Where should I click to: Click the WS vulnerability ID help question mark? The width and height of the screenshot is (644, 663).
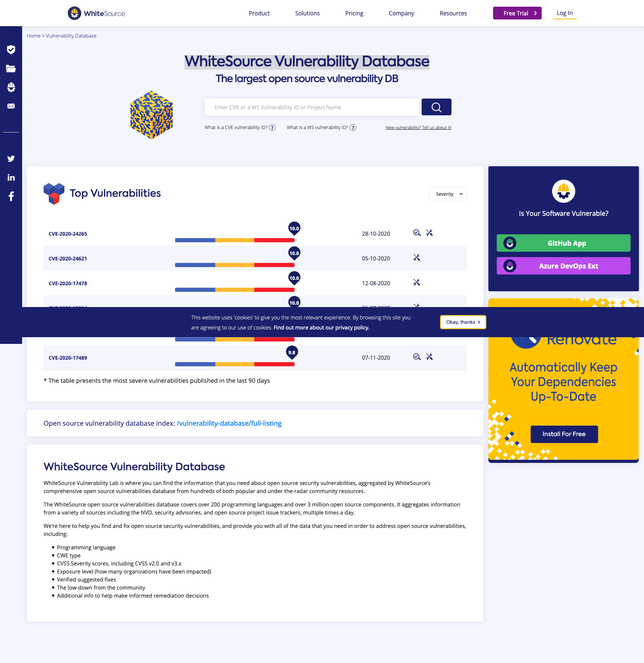pyautogui.click(x=353, y=128)
